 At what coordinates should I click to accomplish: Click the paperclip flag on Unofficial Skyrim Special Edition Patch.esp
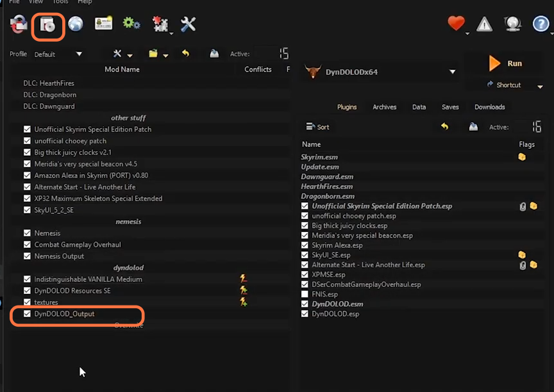tap(523, 206)
